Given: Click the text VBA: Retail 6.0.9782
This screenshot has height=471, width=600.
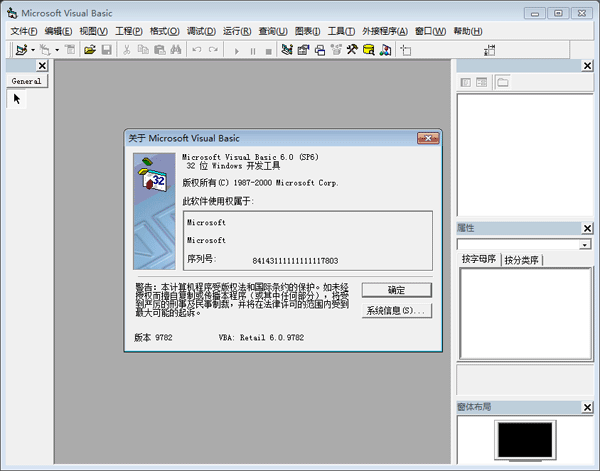Looking at the screenshot, I should (261, 337).
